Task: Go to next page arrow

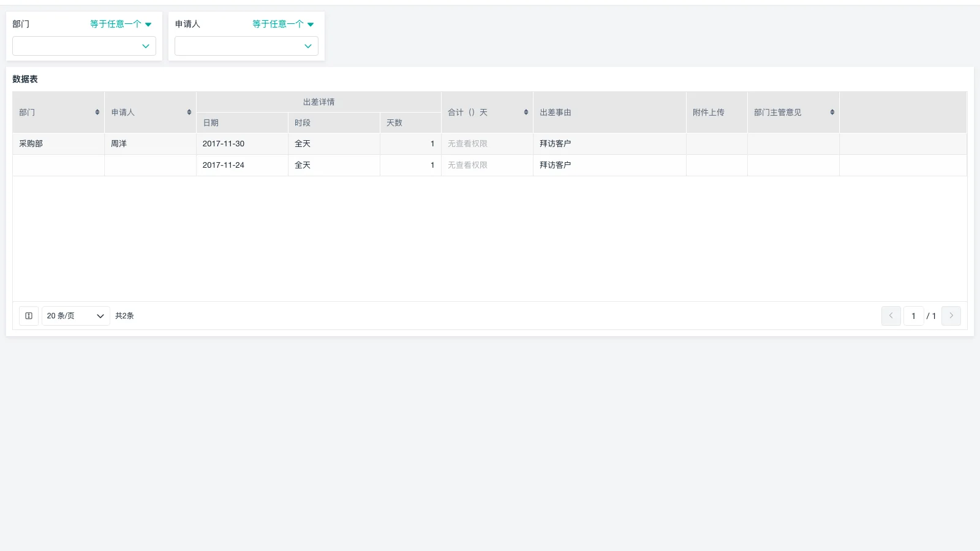Action: click(951, 316)
